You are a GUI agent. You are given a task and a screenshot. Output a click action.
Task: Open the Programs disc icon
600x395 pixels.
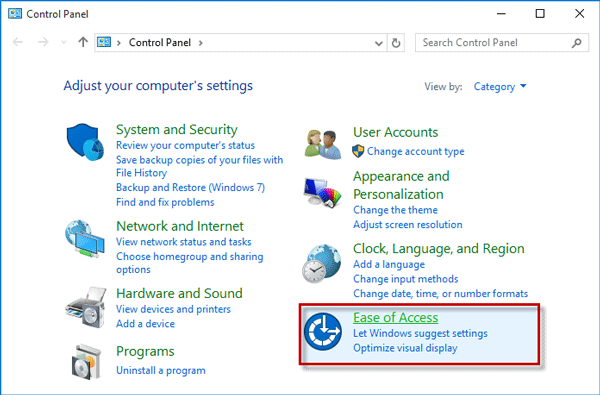pyautogui.click(x=86, y=362)
